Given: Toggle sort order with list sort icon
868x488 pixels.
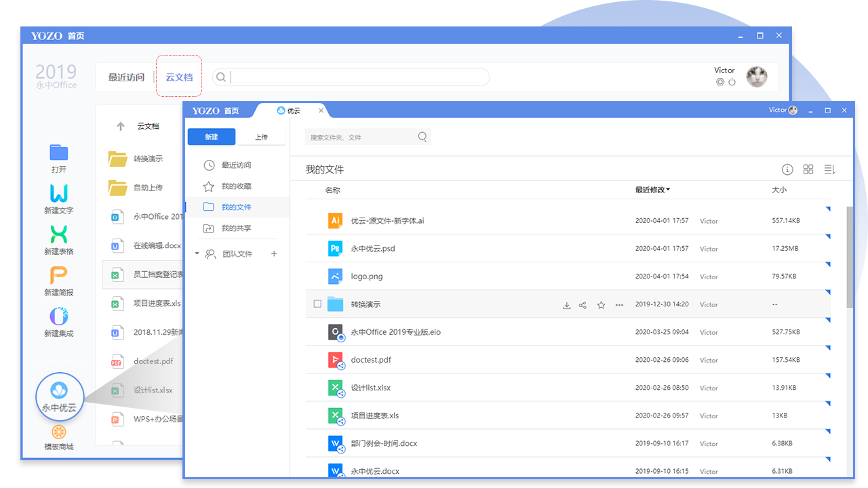Looking at the screenshot, I should (x=829, y=169).
